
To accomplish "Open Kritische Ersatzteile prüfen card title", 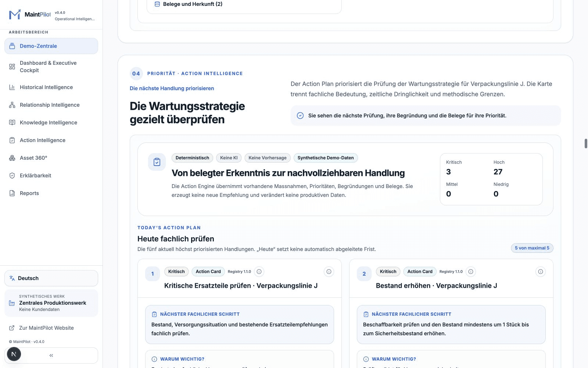I will tap(241, 286).
